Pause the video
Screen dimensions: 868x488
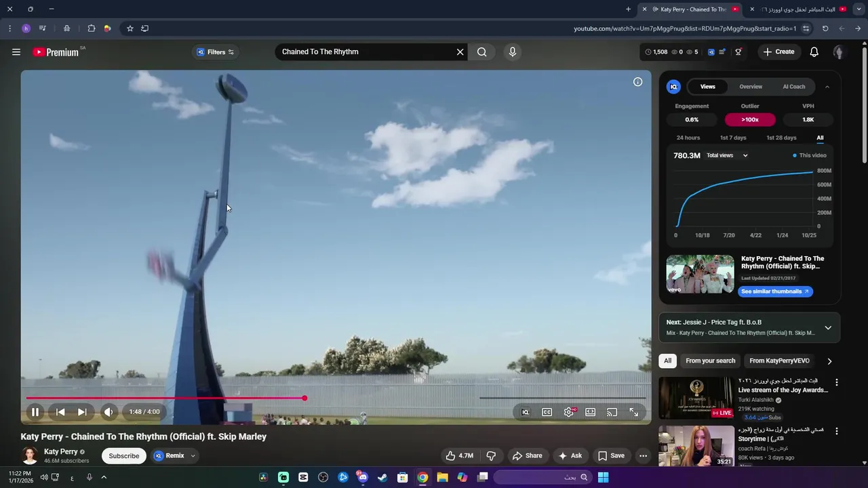point(35,412)
